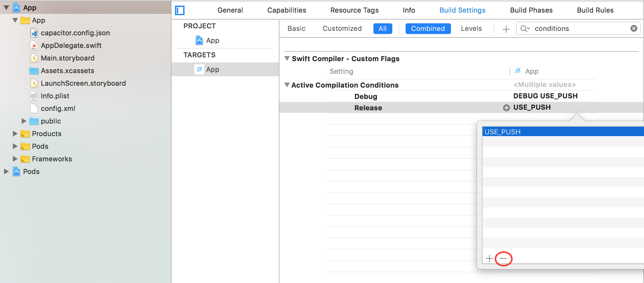Image resolution: width=644 pixels, height=283 pixels.
Task: Clear the conditions search field
Action: click(x=634, y=29)
